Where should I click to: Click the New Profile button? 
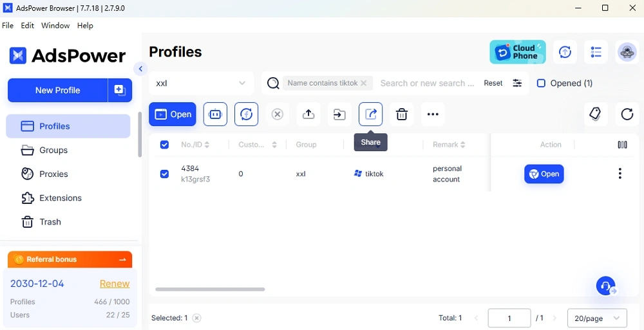[x=58, y=91]
